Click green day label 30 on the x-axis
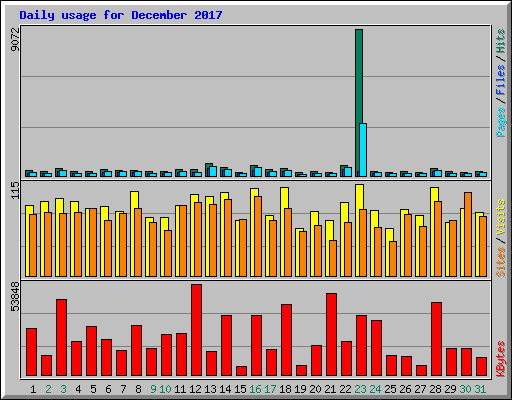 tap(465, 389)
